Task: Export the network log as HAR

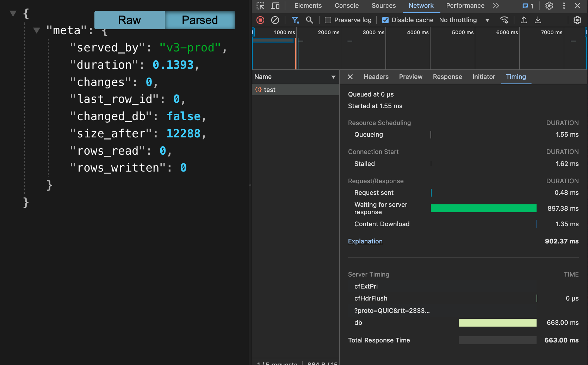Action: pyautogui.click(x=538, y=20)
